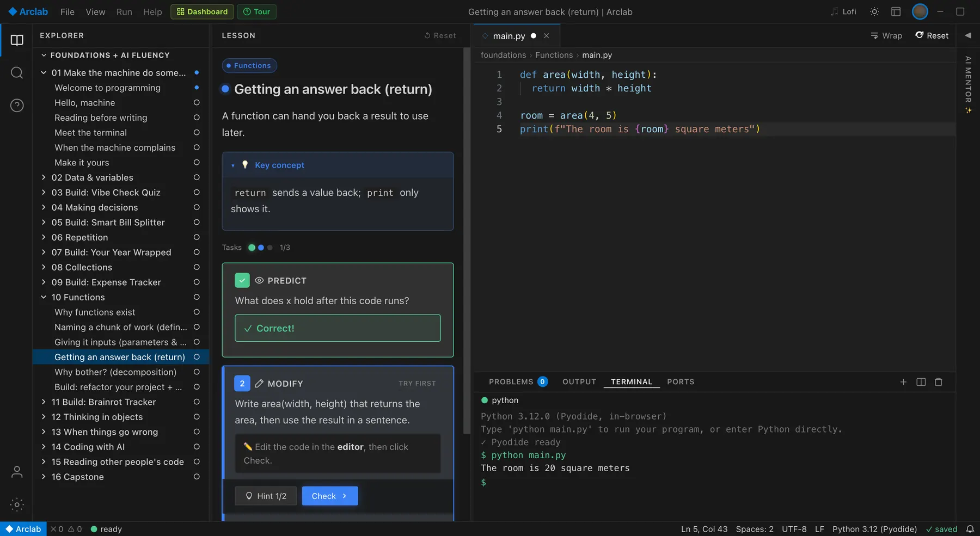The height and width of the screenshot is (536, 980).
Task: Split the terminal panel
Action: point(921,382)
